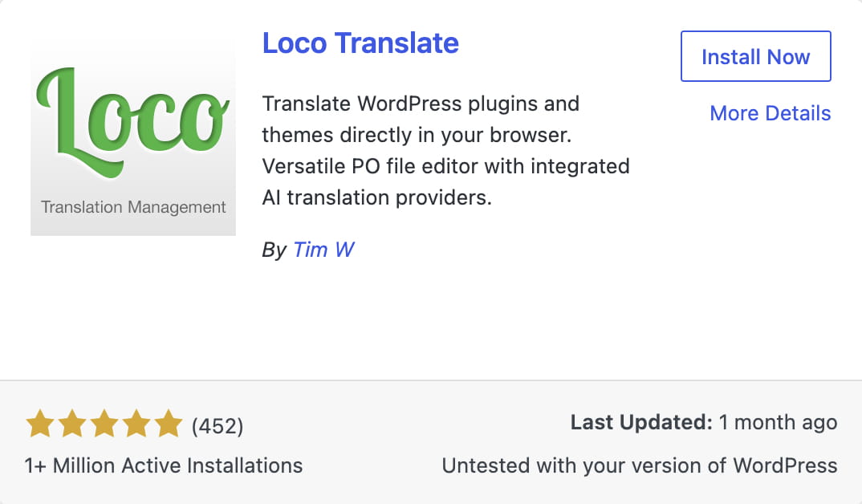The height and width of the screenshot is (504, 862).
Task: Open the Loco Translate plugin title
Action: [360, 43]
